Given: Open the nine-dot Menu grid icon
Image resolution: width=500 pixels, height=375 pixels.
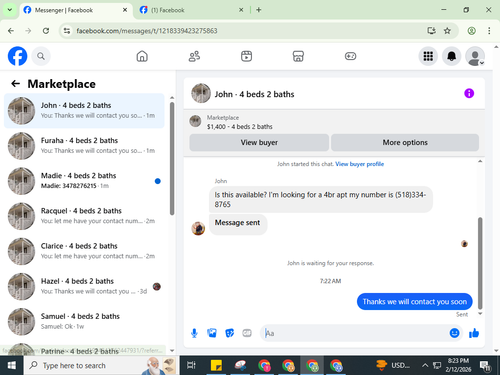Looking at the screenshot, I should [428, 56].
